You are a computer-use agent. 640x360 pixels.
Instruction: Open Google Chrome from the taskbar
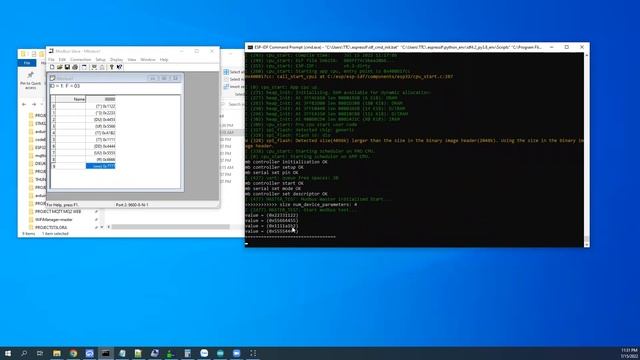(x=73, y=353)
